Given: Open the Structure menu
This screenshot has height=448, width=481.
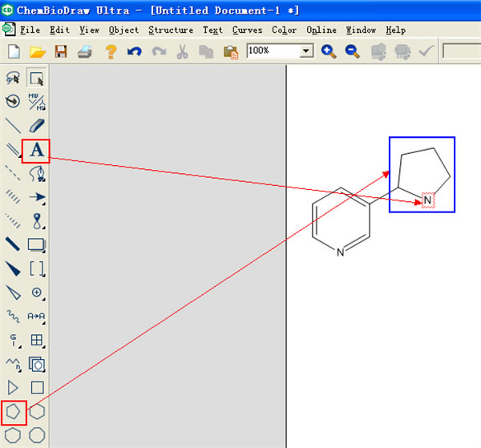Looking at the screenshot, I should point(170,30).
